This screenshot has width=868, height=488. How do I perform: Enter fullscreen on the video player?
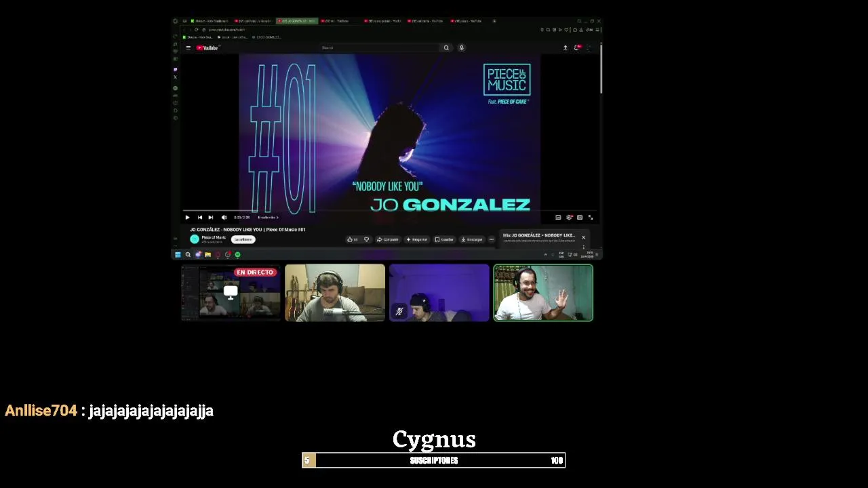pyautogui.click(x=591, y=218)
